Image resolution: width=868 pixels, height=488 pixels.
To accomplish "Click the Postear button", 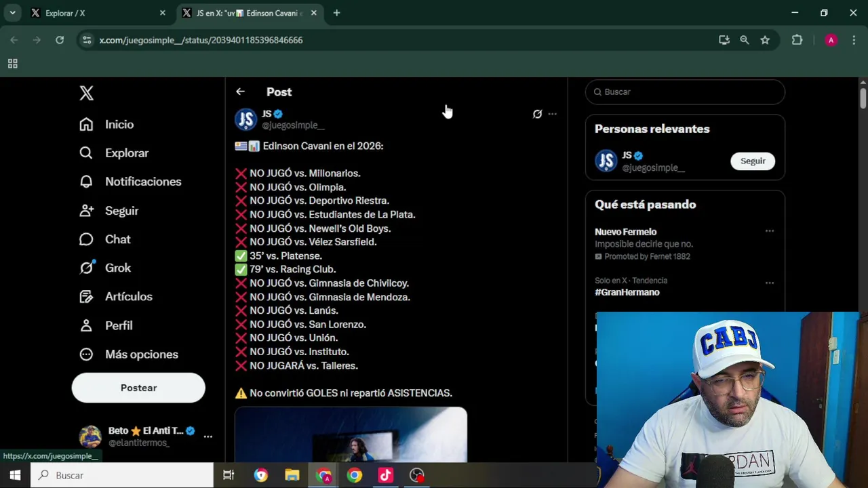I will [x=138, y=388].
